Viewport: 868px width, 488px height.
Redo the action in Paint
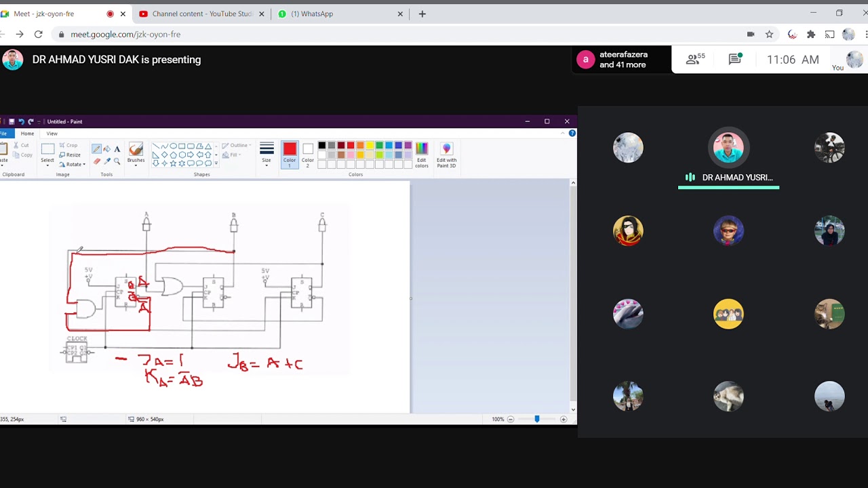coord(31,121)
